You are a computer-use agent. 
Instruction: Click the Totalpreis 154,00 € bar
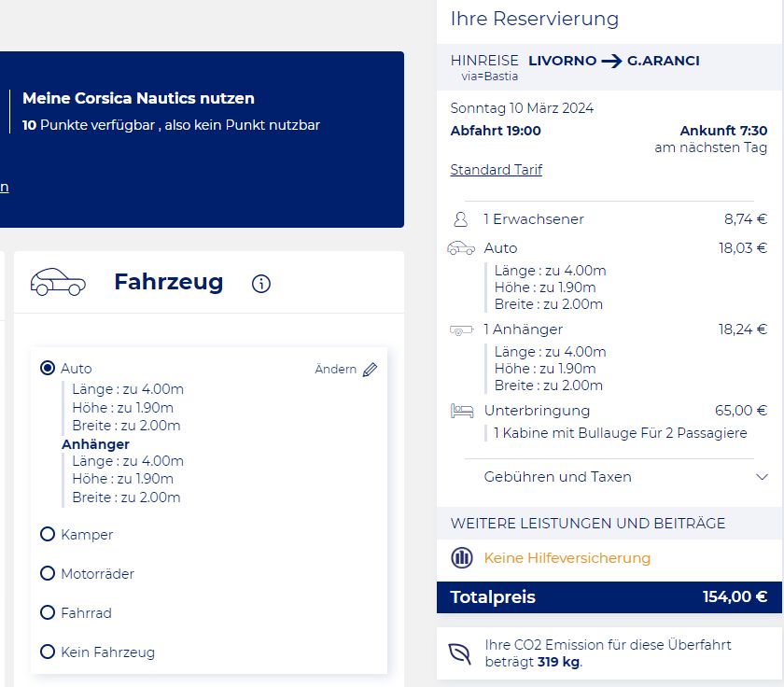609,597
